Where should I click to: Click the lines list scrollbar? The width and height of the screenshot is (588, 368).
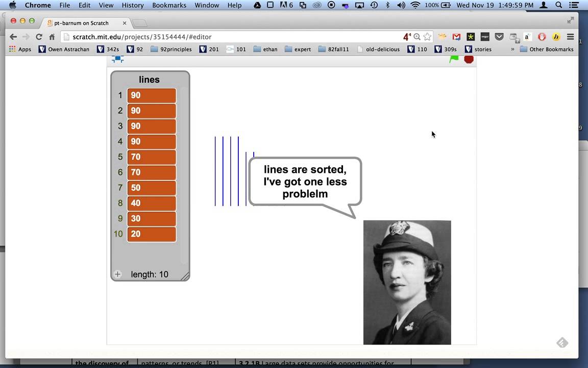tap(184, 175)
